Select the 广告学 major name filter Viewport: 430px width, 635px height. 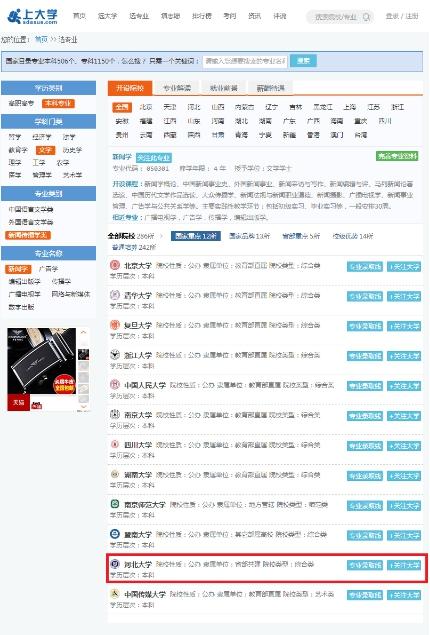point(48,268)
